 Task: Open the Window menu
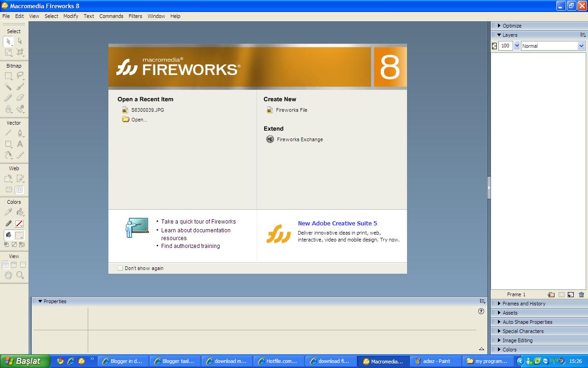tap(156, 16)
